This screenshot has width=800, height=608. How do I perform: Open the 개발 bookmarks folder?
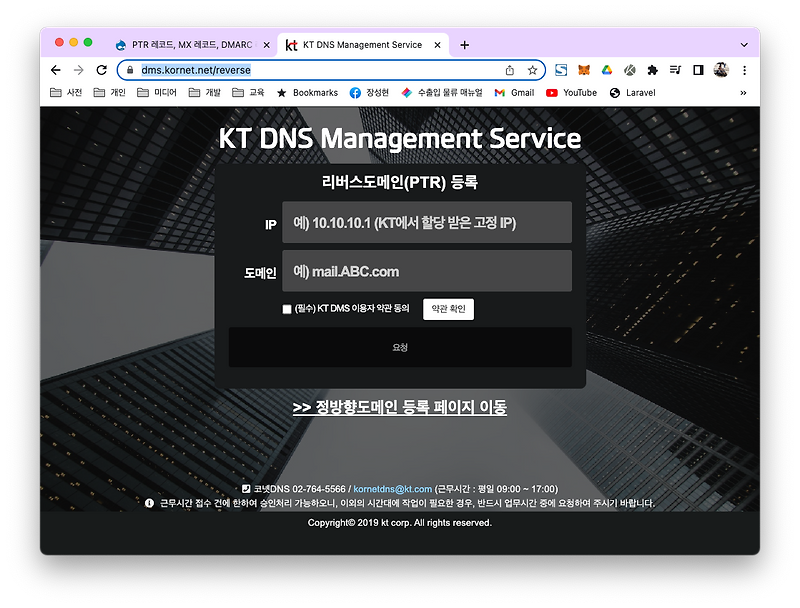[204, 92]
